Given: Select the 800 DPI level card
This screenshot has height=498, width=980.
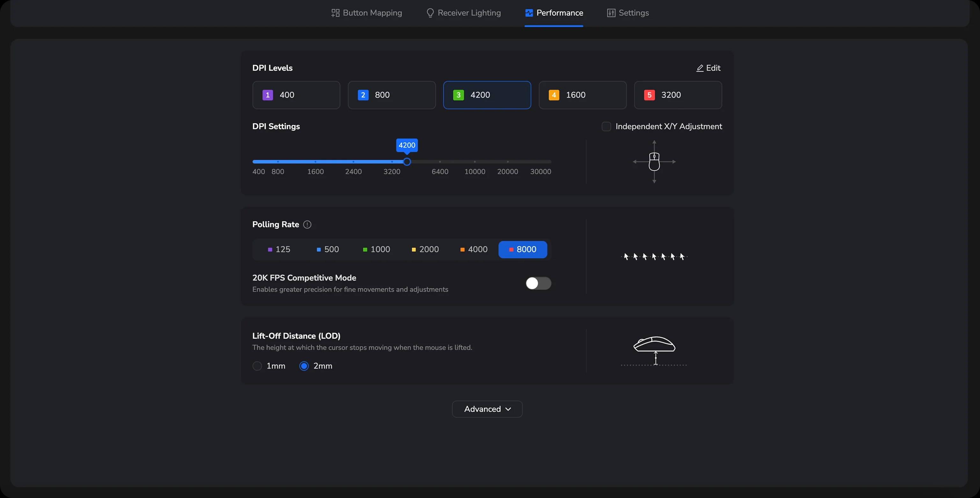Looking at the screenshot, I should pyautogui.click(x=391, y=95).
